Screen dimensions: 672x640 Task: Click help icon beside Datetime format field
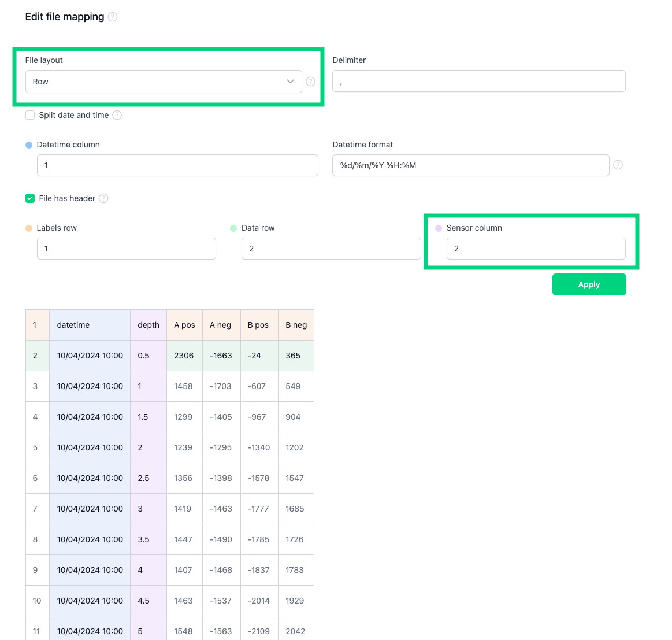pyautogui.click(x=618, y=165)
